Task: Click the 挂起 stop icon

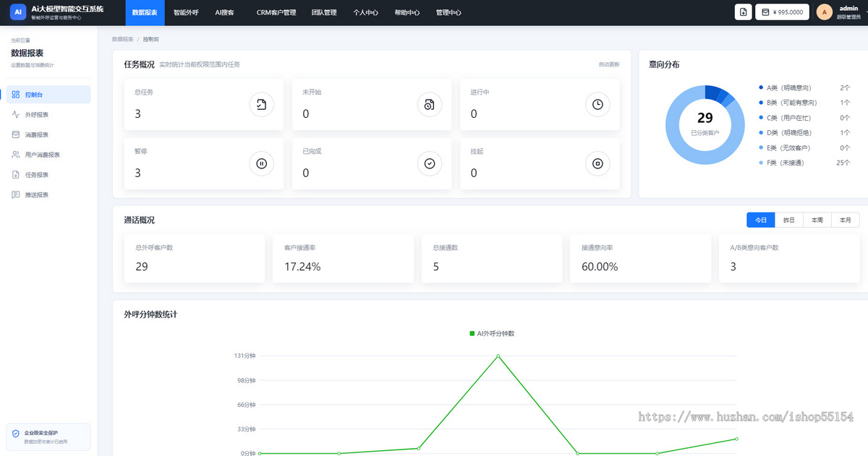Action: click(x=597, y=164)
